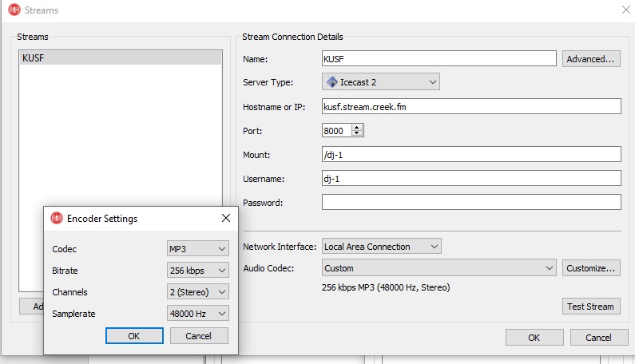Open the Network Interface dropdown
Viewport: 635px width, 364px height.
(x=382, y=246)
